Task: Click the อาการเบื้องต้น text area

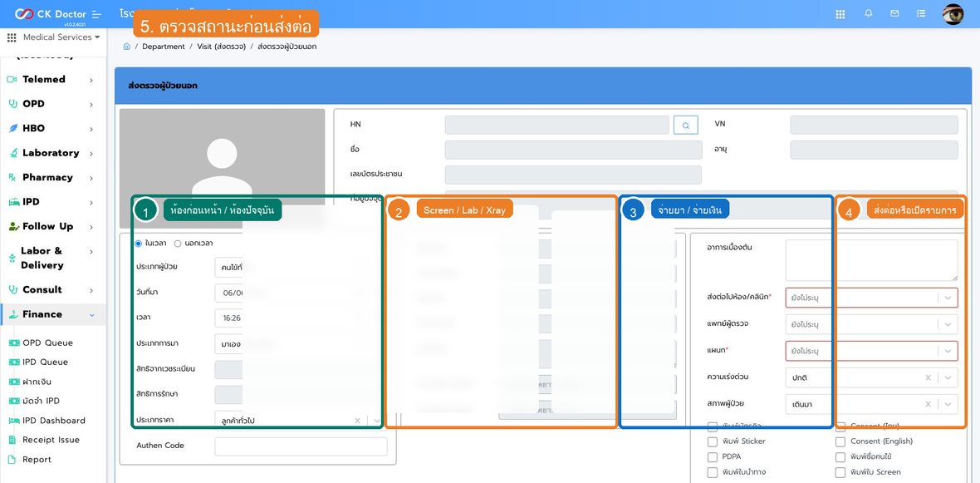Action: [x=871, y=260]
